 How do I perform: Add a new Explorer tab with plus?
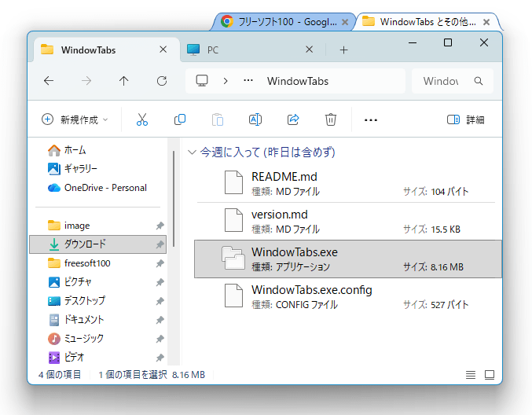point(343,50)
